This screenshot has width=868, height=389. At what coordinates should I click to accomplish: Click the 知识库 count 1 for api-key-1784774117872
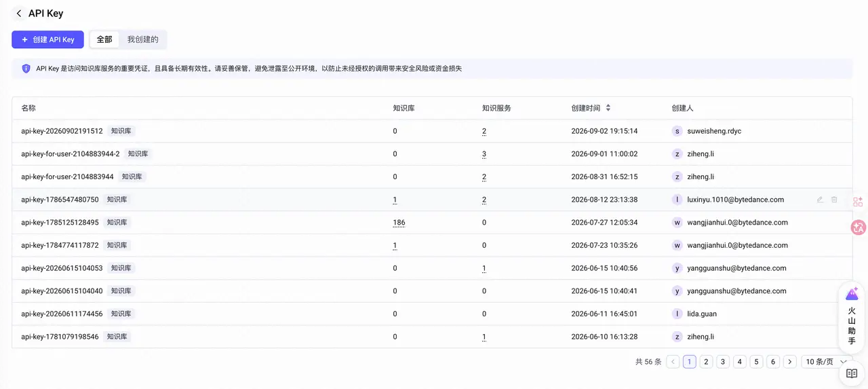point(395,245)
